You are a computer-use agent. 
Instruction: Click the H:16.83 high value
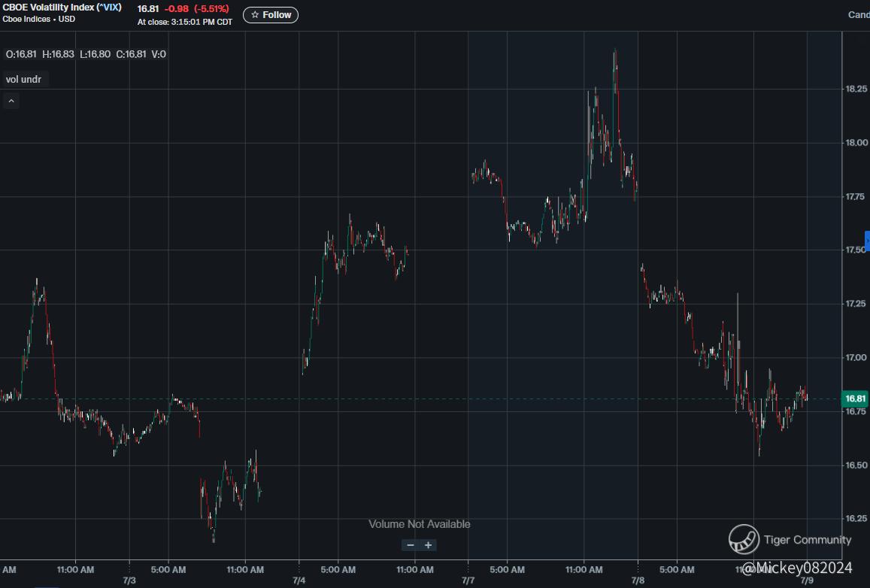pyautogui.click(x=58, y=54)
